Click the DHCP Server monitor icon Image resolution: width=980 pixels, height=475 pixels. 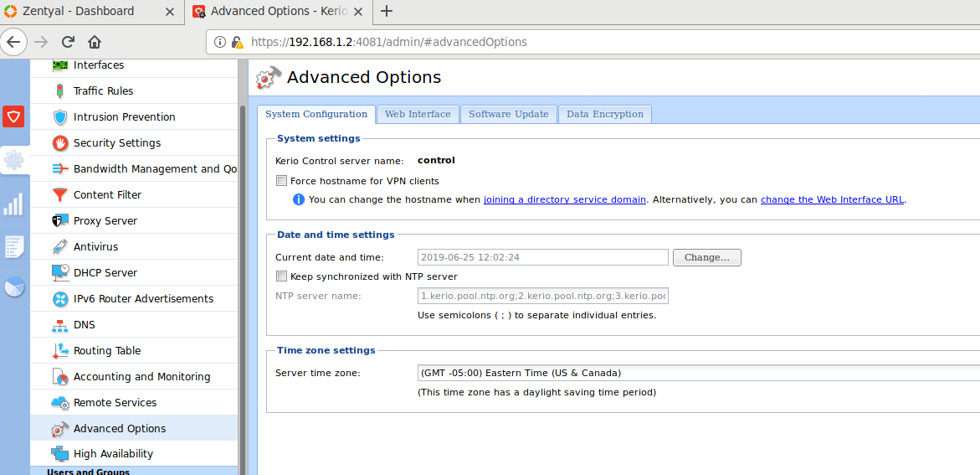(60, 273)
